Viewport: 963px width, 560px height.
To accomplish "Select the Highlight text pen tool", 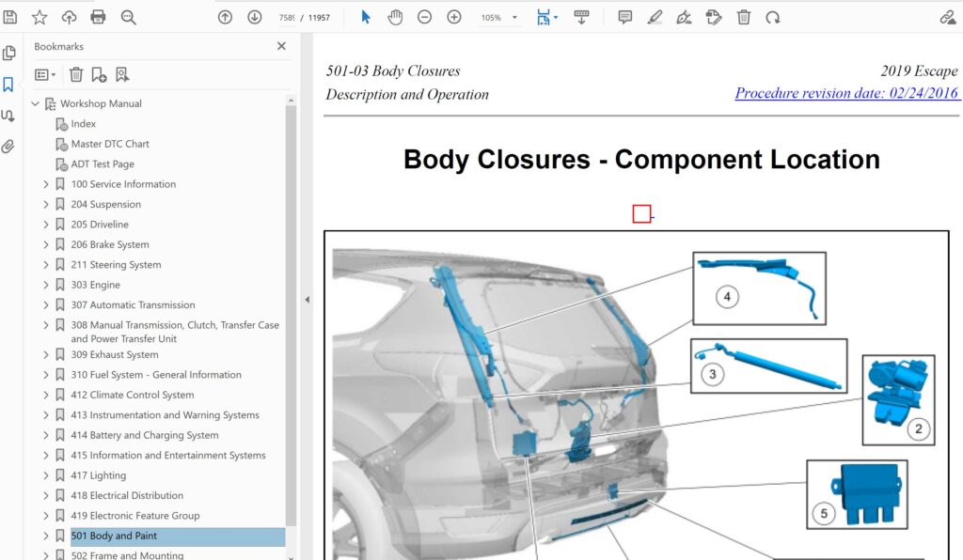I will [x=655, y=17].
